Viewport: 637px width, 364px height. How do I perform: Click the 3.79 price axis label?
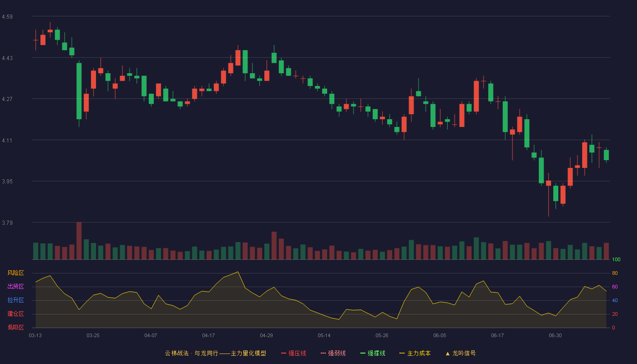point(7,223)
